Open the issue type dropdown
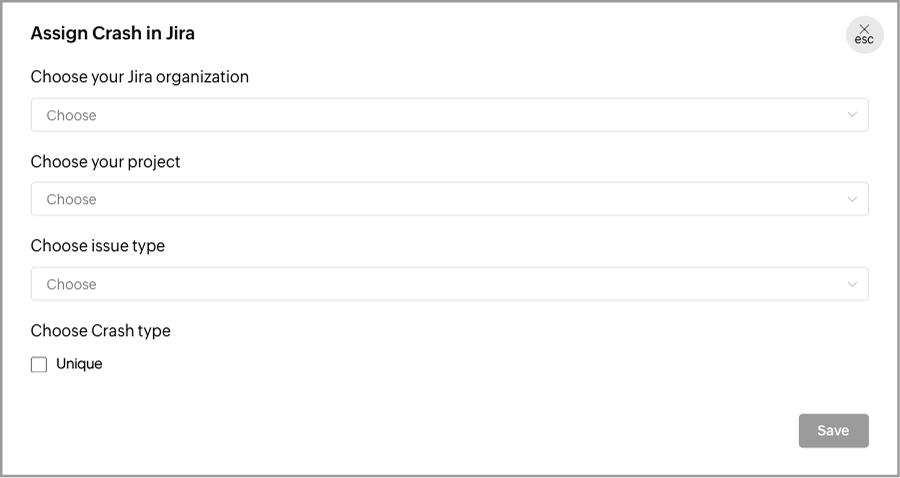The image size is (900, 478). [x=449, y=284]
